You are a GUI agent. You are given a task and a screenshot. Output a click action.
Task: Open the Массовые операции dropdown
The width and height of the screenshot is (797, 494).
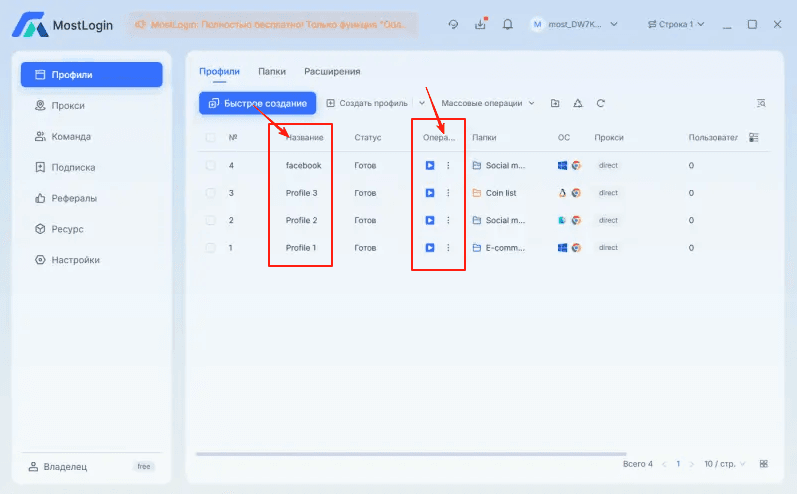click(x=487, y=103)
